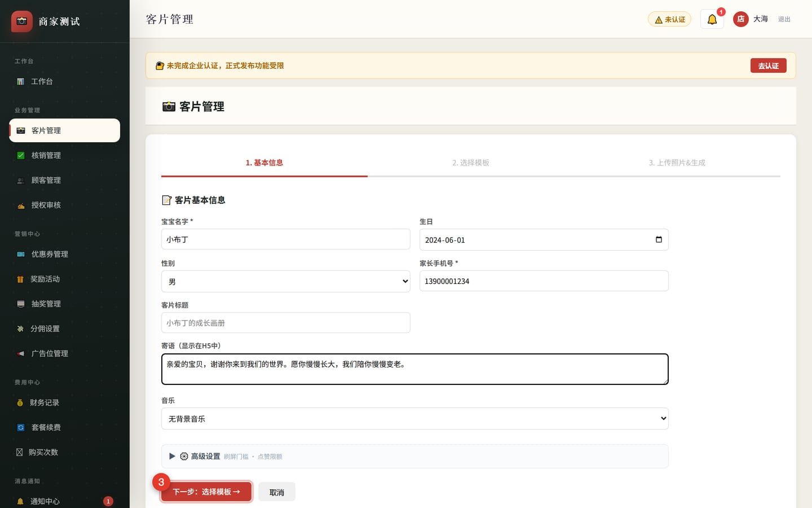
Task: Click the 去认证 button
Action: pyautogui.click(x=768, y=65)
